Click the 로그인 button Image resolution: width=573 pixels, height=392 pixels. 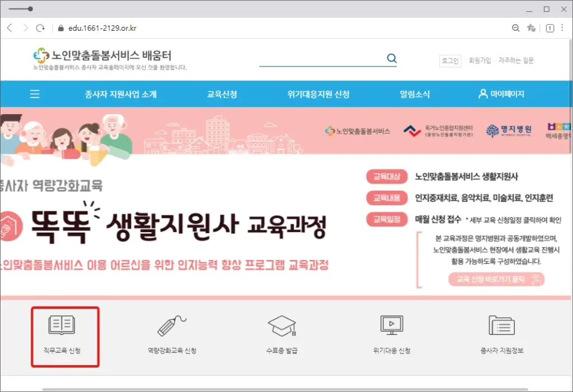pyautogui.click(x=450, y=60)
